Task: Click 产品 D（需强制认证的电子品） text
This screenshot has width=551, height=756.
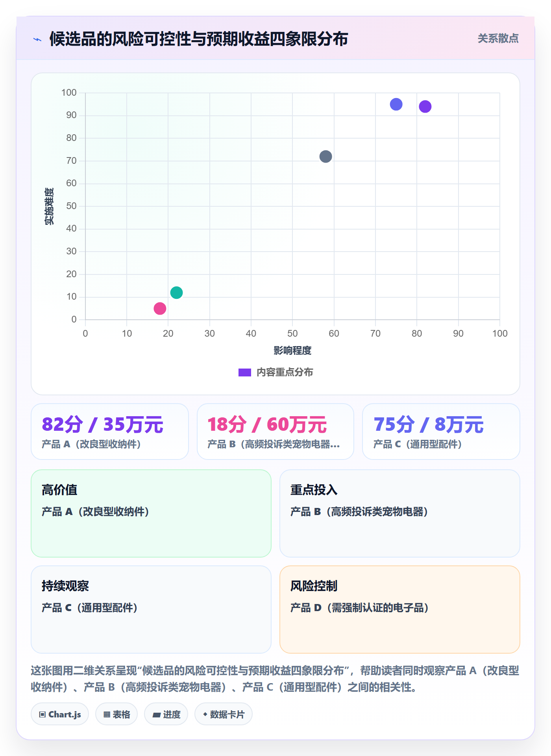Action: click(x=360, y=608)
